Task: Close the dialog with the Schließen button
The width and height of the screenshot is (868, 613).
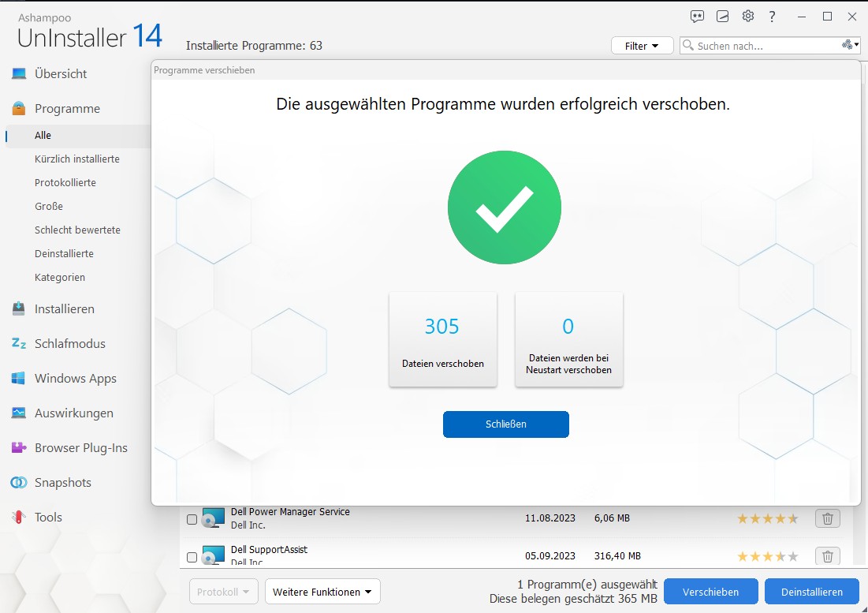Action: click(506, 424)
